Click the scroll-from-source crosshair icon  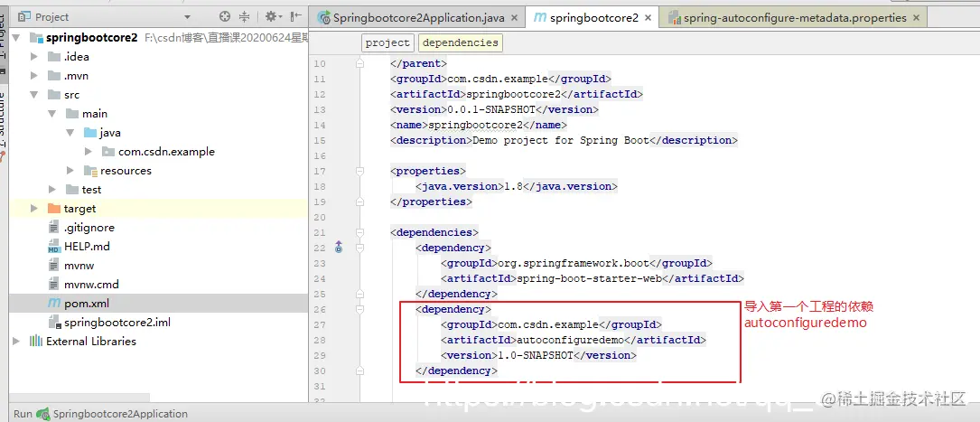pos(225,17)
